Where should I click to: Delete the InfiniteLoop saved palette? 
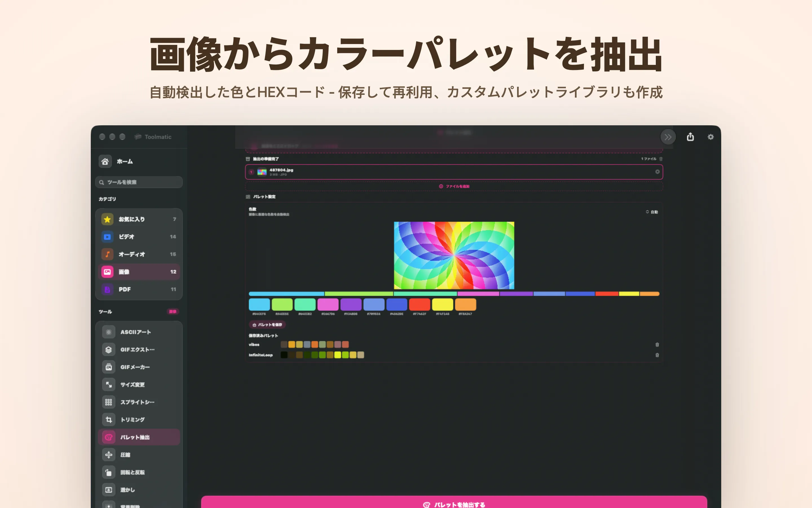[x=657, y=355]
